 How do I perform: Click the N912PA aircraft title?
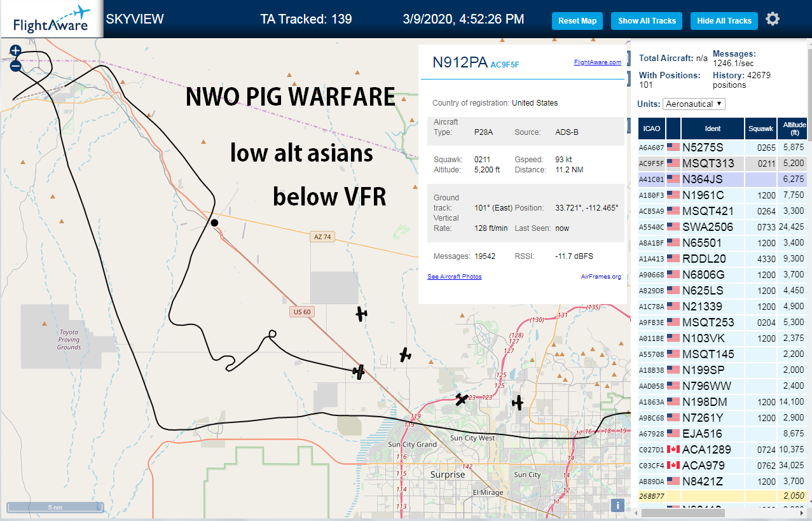pos(460,62)
